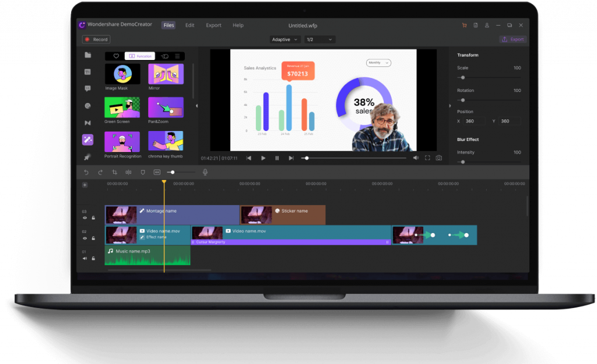Choose the Pan&Zoom effect
Image resolution: width=597 pixels, height=364 pixels.
[x=166, y=107]
